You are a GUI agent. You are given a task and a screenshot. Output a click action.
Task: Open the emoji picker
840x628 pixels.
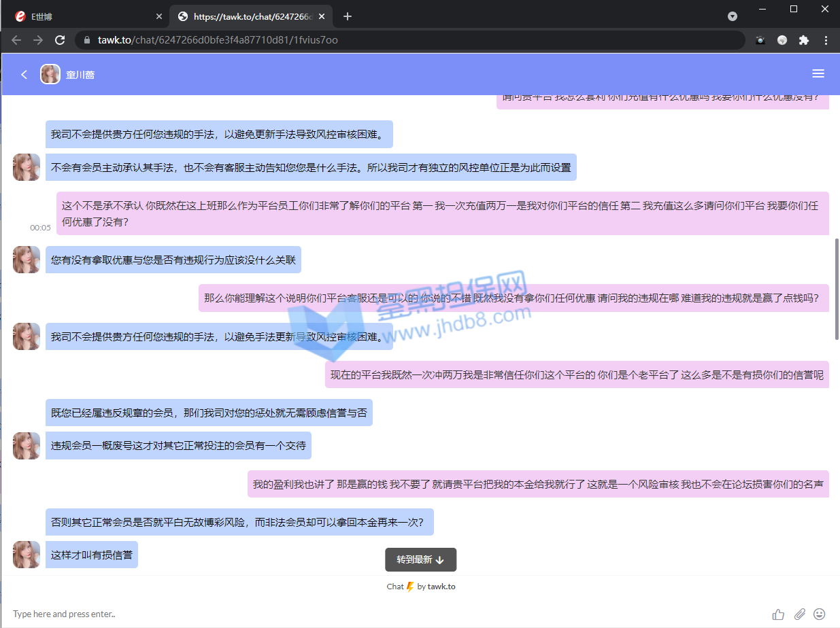pyautogui.click(x=820, y=614)
